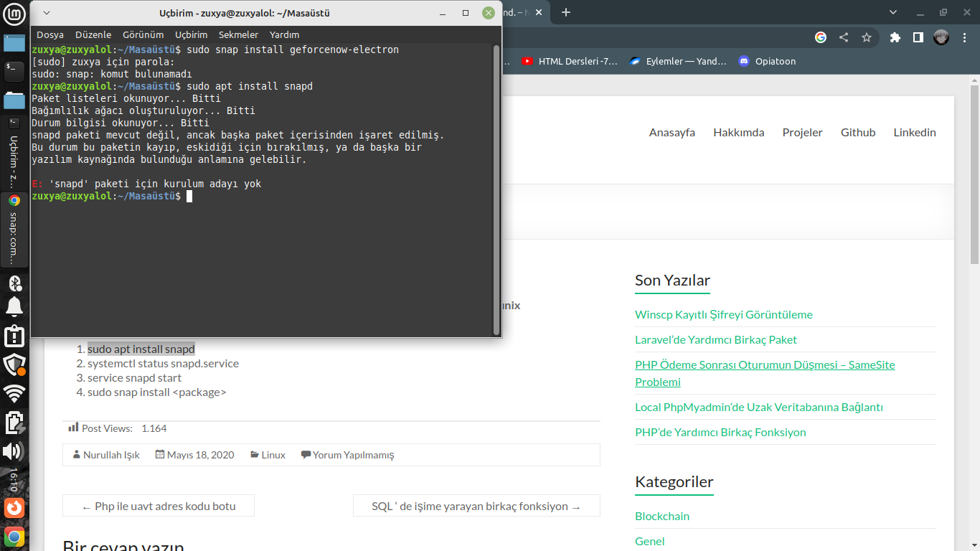Click the terminal's vertical scrollbar

(x=496, y=189)
